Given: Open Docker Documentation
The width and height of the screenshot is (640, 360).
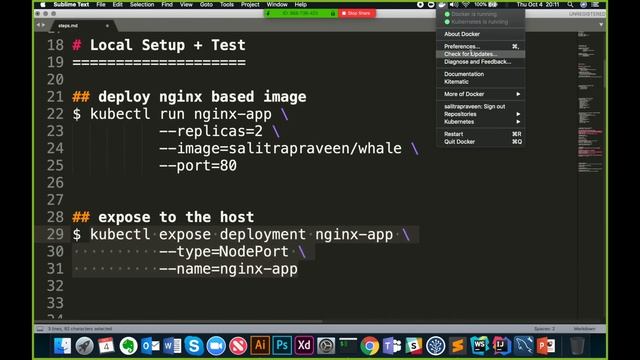Looking at the screenshot, I should pyautogui.click(x=481, y=74).
